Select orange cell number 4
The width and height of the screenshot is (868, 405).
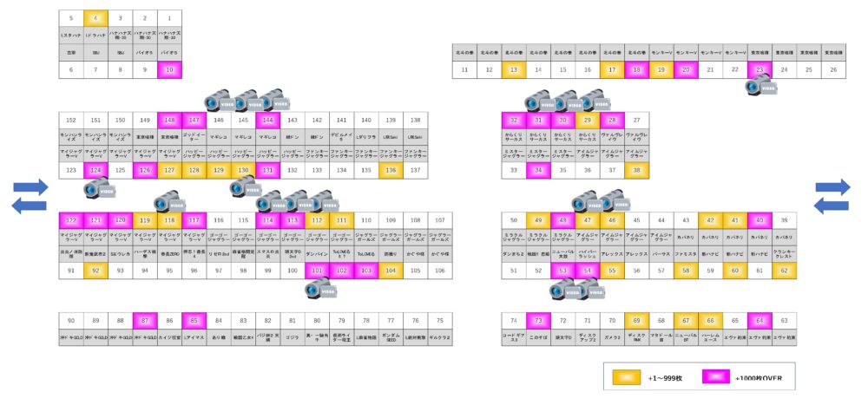[95, 17]
